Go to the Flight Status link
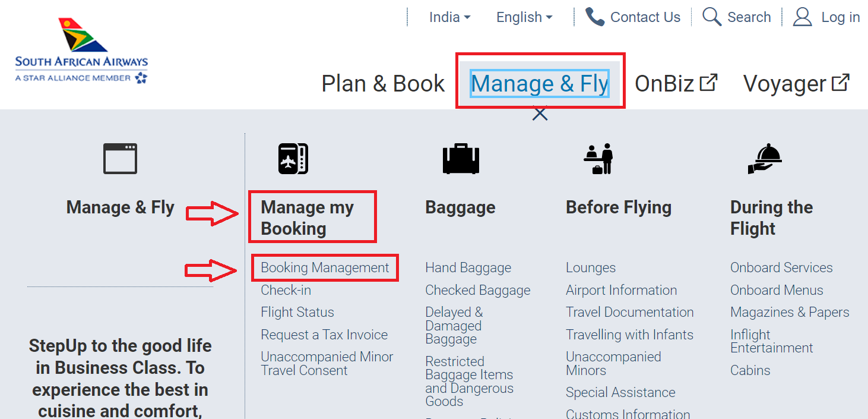This screenshot has width=868, height=419. tap(297, 312)
